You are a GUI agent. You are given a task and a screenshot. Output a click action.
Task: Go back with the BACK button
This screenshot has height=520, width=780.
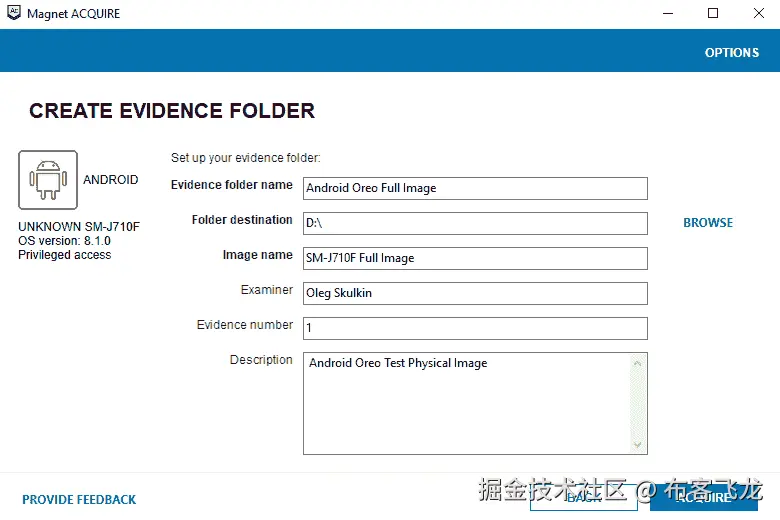(x=584, y=497)
